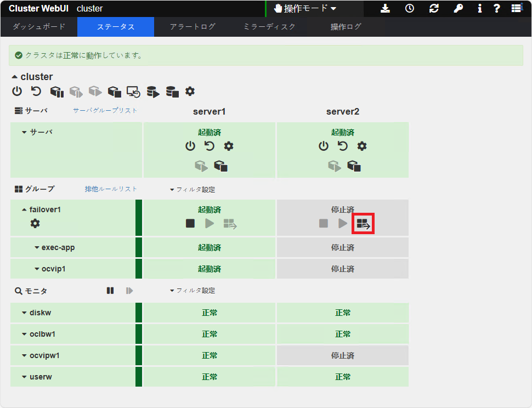Open server1 settings gear icon
This screenshot has width=532, height=408.
coord(229,146)
